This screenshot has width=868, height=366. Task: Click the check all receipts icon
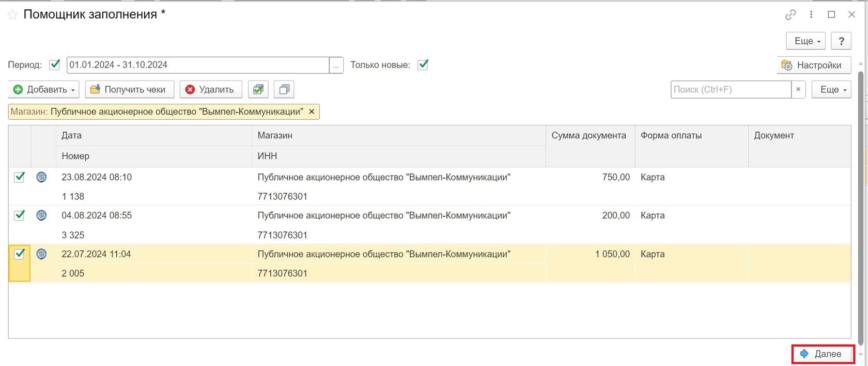coord(258,90)
